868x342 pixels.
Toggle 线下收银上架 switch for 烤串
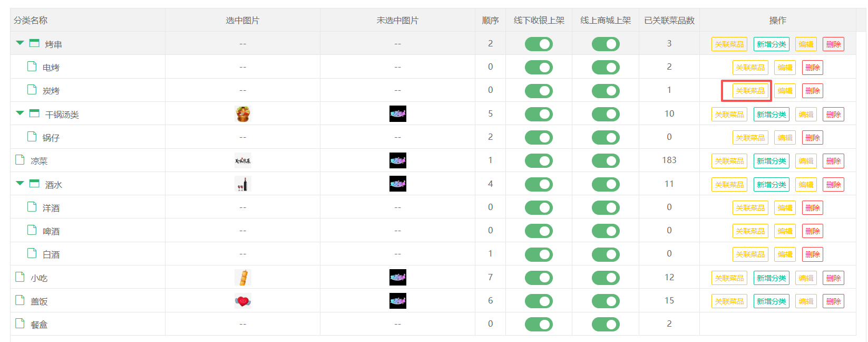[x=539, y=44]
